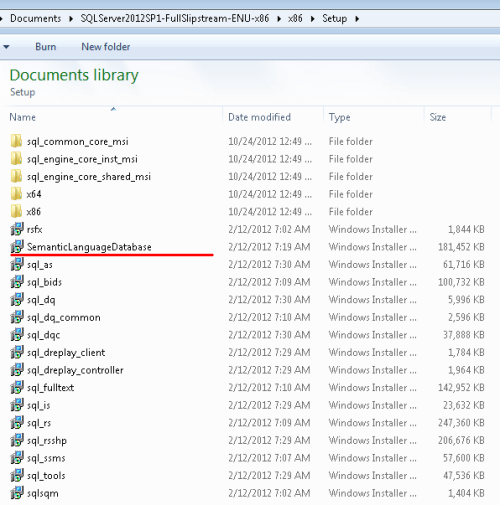Click the sql_dreplay_controller file name
Viewport: 500px width, 505px height.
[75, 370]
